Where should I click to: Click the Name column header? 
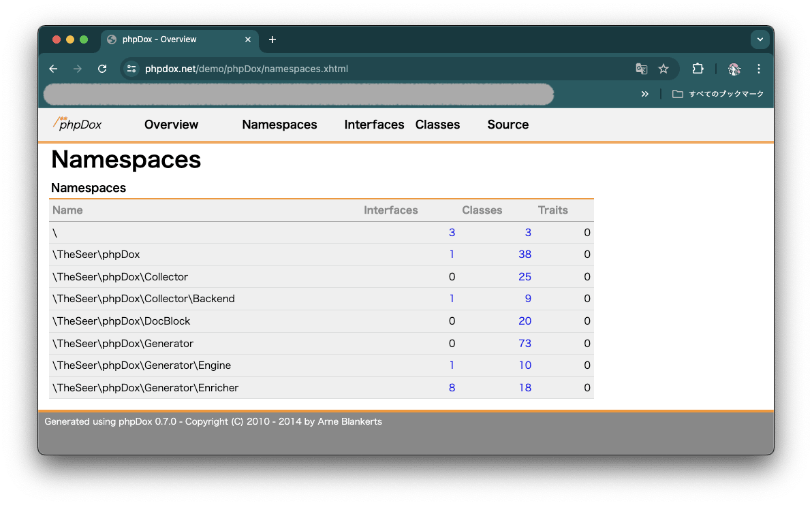(x=68, y=210)
